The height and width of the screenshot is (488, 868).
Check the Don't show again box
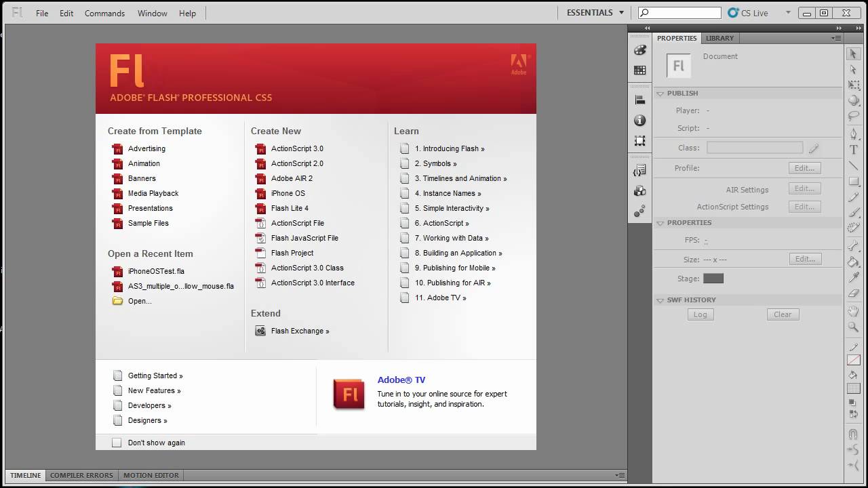[117, 443]
